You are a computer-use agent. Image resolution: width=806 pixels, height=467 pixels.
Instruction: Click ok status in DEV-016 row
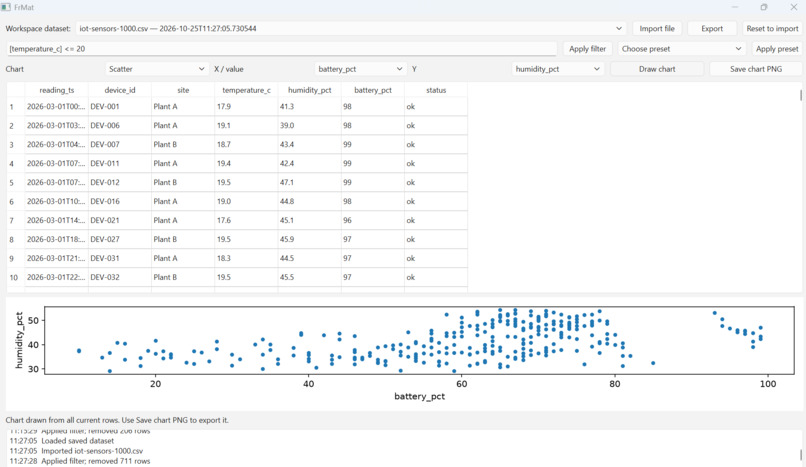coord(436,201)
